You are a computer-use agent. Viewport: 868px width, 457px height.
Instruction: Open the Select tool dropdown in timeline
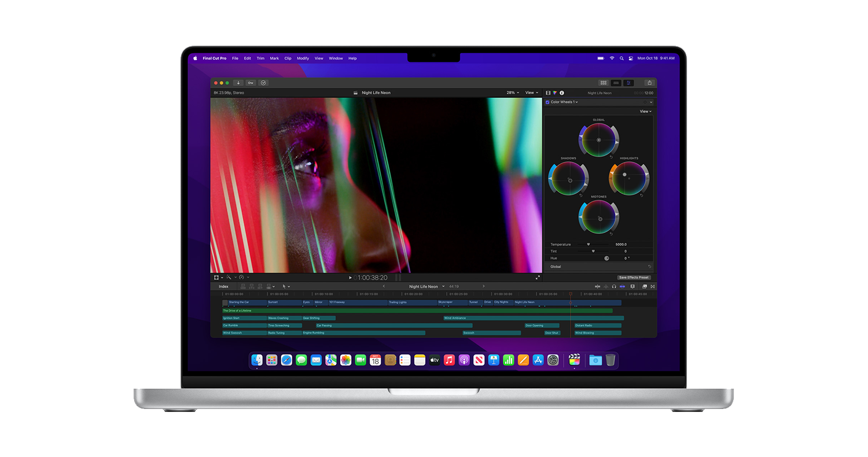click(x=286, y=286)
